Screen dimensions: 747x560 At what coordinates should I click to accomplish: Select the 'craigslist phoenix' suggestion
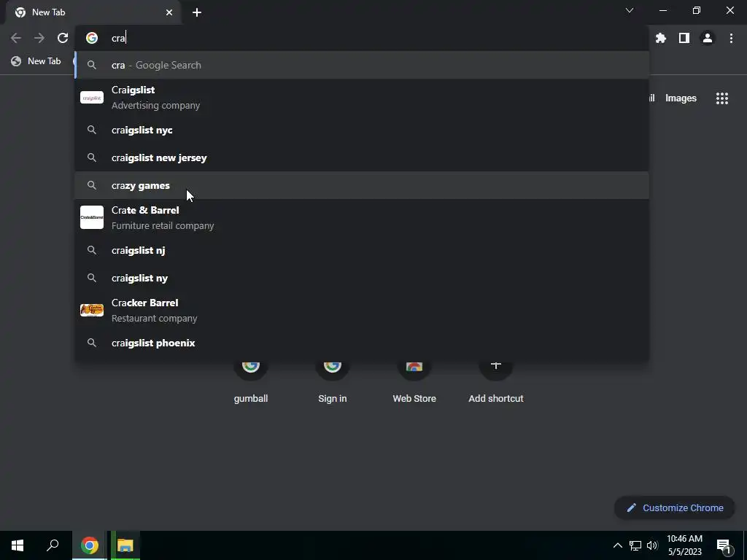(362, 343)
